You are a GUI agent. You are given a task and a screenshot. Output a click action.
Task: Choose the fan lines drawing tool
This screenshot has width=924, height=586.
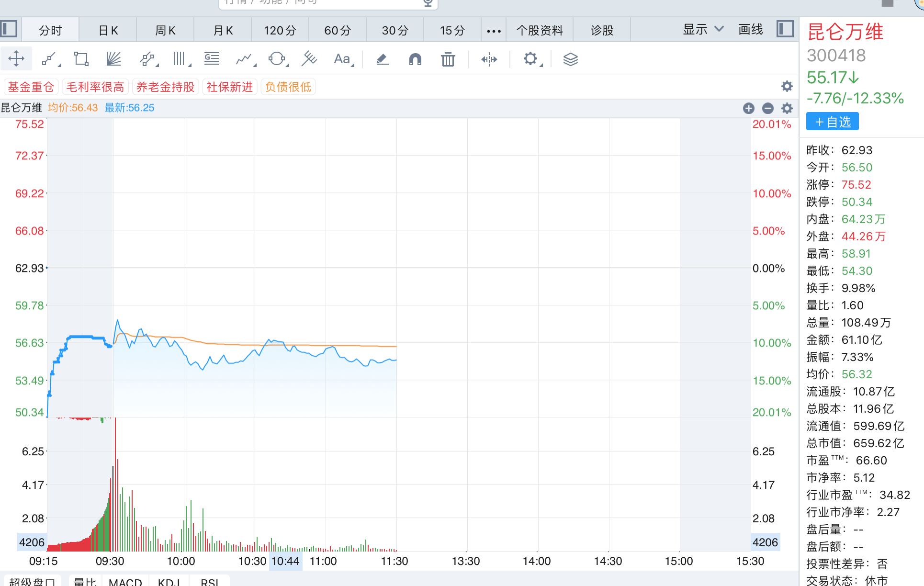(x=113, y=59)
